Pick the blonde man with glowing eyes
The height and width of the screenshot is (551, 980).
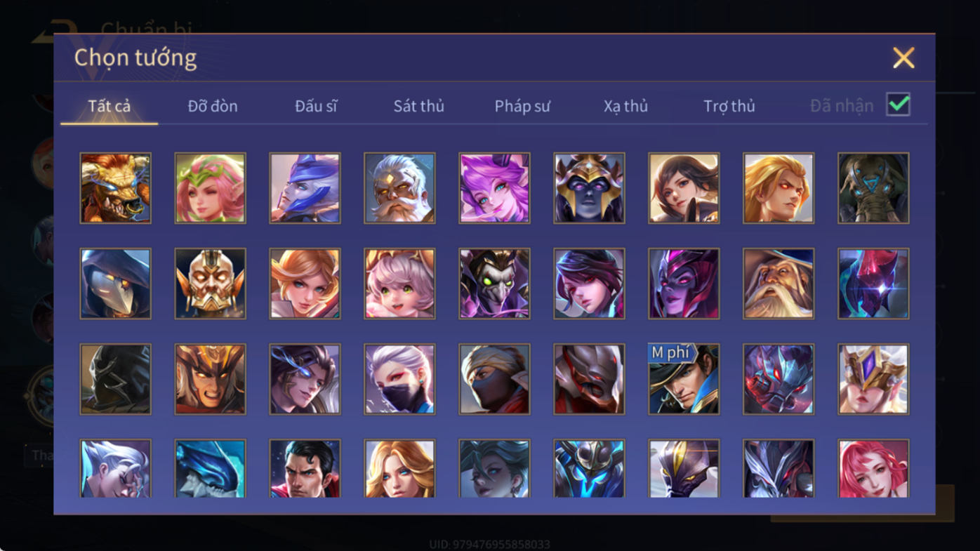pos(779,188)
